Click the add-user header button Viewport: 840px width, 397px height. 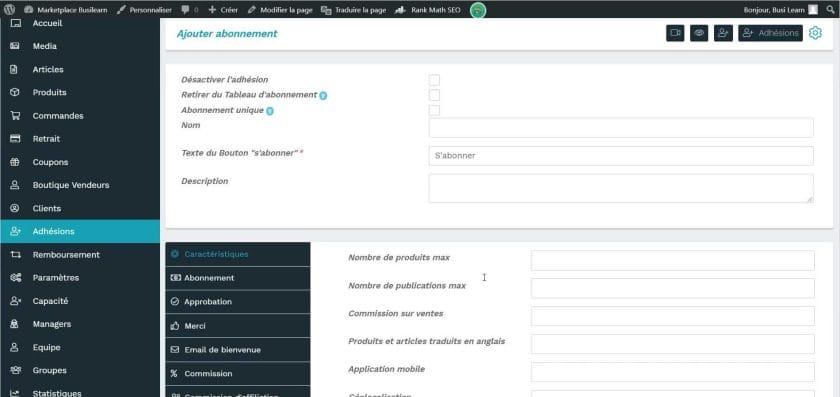(x=723, y=33)
